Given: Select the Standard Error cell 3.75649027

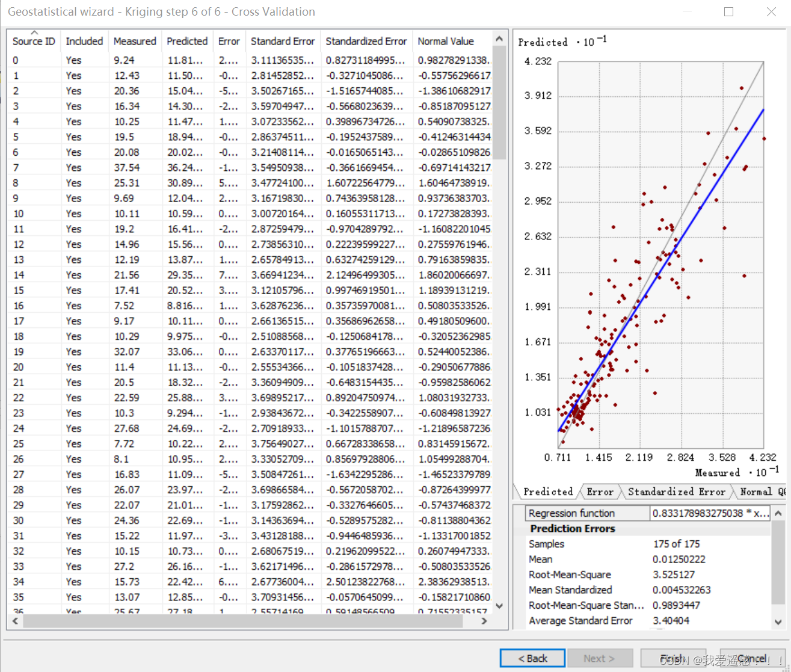Looking at the screenshot, I should tap(282, 443).
